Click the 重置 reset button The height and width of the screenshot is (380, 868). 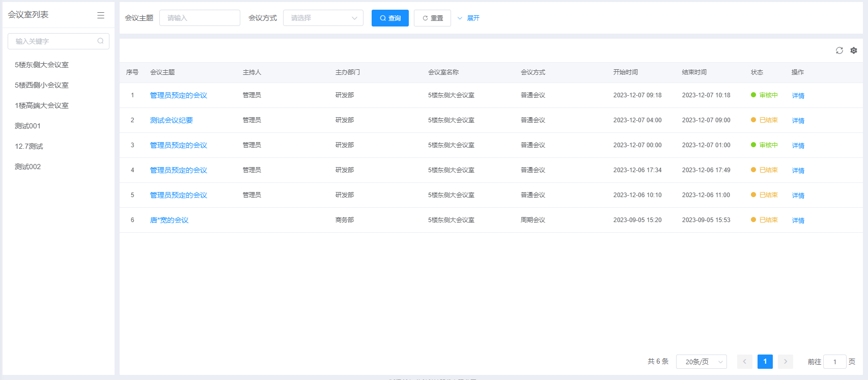(432, 18)
